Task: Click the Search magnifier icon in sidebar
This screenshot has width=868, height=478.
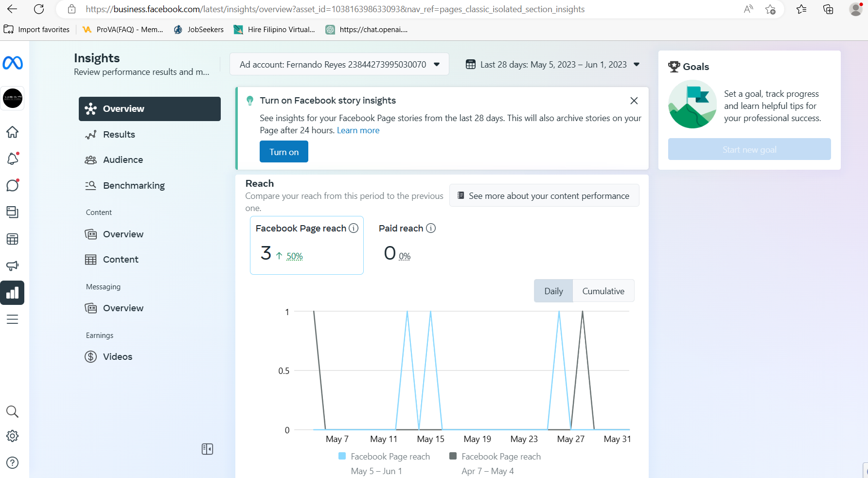Action: tap(13, 412)
